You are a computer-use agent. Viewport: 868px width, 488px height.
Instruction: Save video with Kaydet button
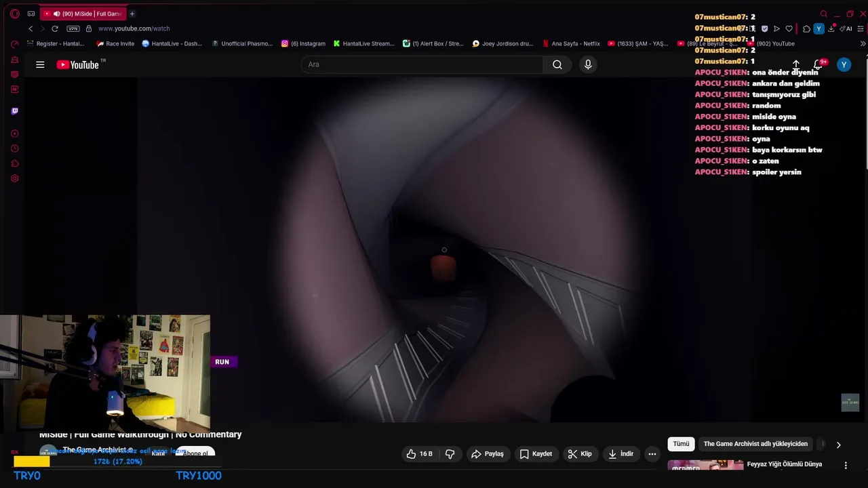(536, 454)
